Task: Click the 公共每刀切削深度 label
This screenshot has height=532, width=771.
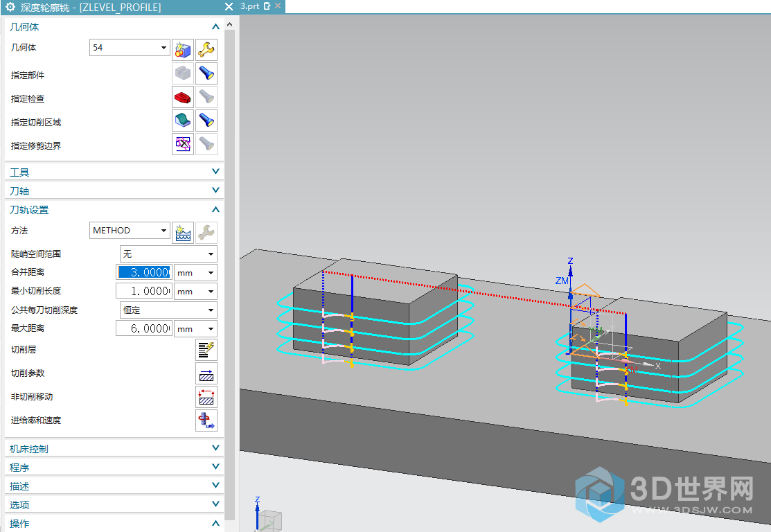Action: click(x=44, y=310)
